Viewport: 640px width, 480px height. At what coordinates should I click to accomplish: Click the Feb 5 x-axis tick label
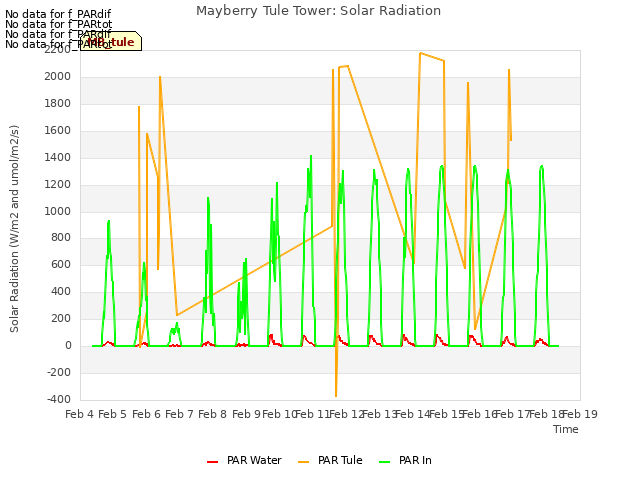click(x=113, y=414)
